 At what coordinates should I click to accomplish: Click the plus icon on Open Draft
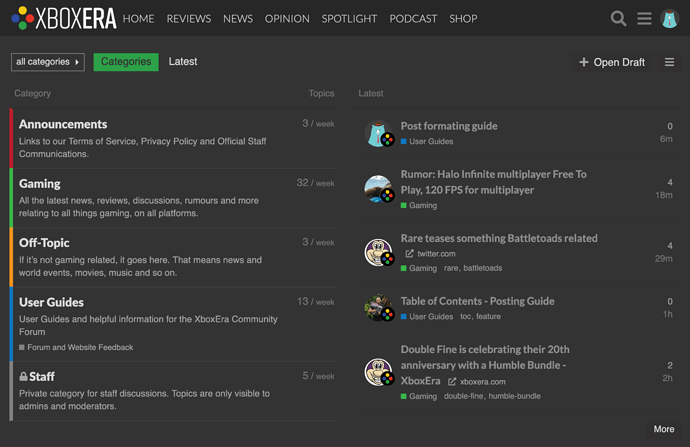coord(584,62)
